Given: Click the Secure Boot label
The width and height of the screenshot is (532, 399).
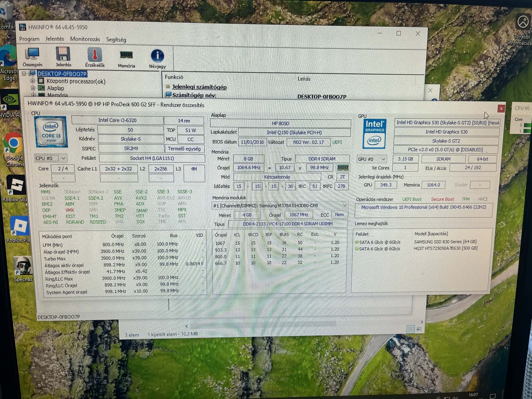Looking at the screenshot, I should point(442,199).
